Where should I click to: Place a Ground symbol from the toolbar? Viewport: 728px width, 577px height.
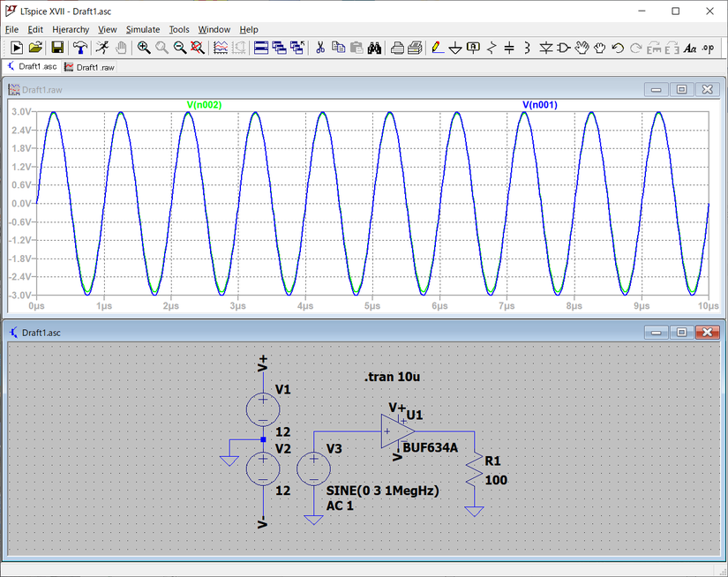point(455,48)
